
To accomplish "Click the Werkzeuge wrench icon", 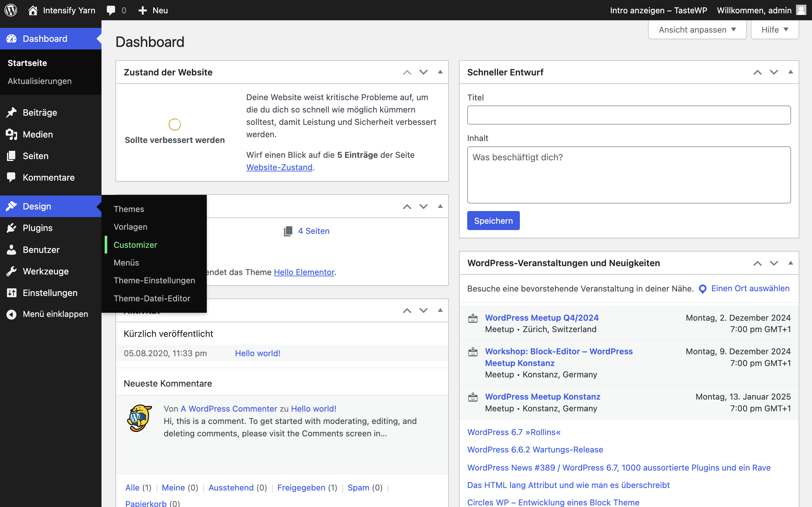I will click(x=11, y=271).
